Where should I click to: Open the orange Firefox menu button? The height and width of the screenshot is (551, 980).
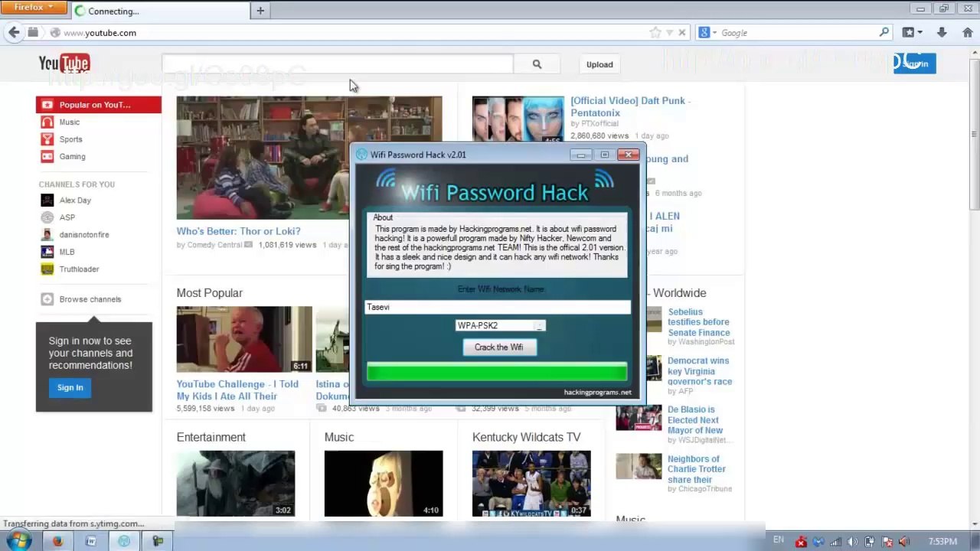point(33,8)
